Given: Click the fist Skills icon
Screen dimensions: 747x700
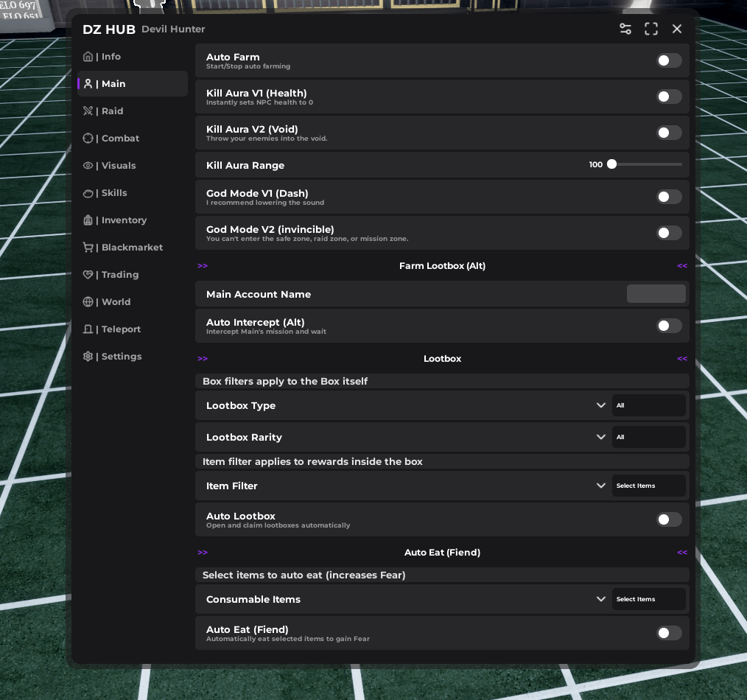Looking at the screenshot, I should [88, 193].
